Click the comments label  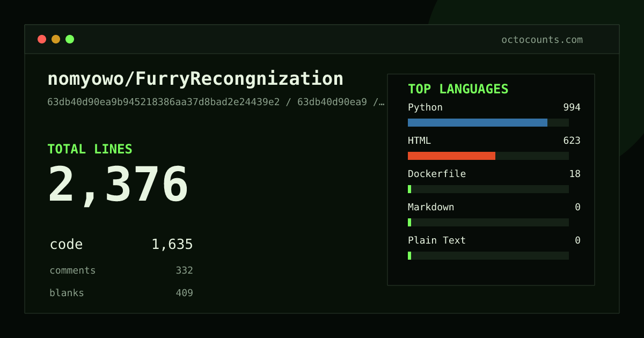pos(72,270)
